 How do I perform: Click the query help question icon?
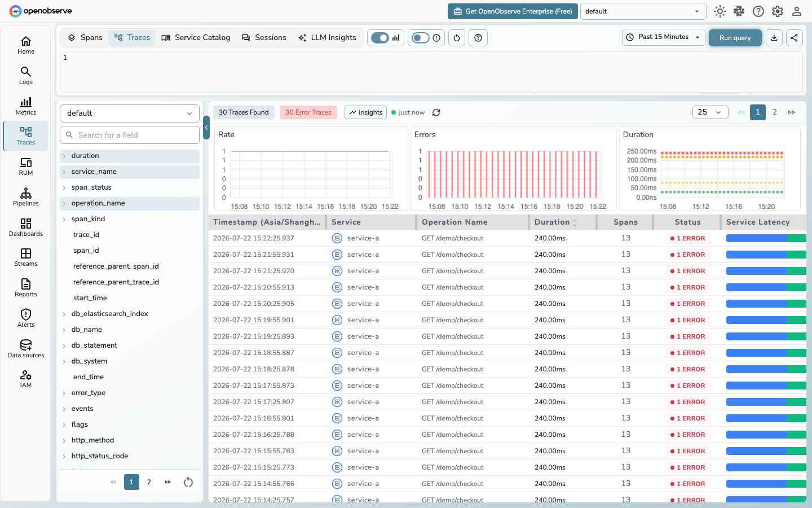[478, 38]
